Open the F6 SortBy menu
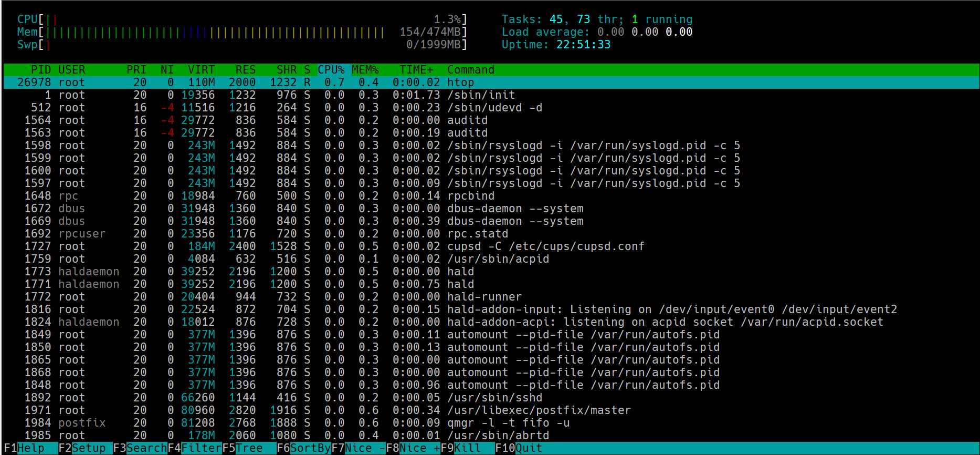Screen dimensions: 980x455 (303, 448)
